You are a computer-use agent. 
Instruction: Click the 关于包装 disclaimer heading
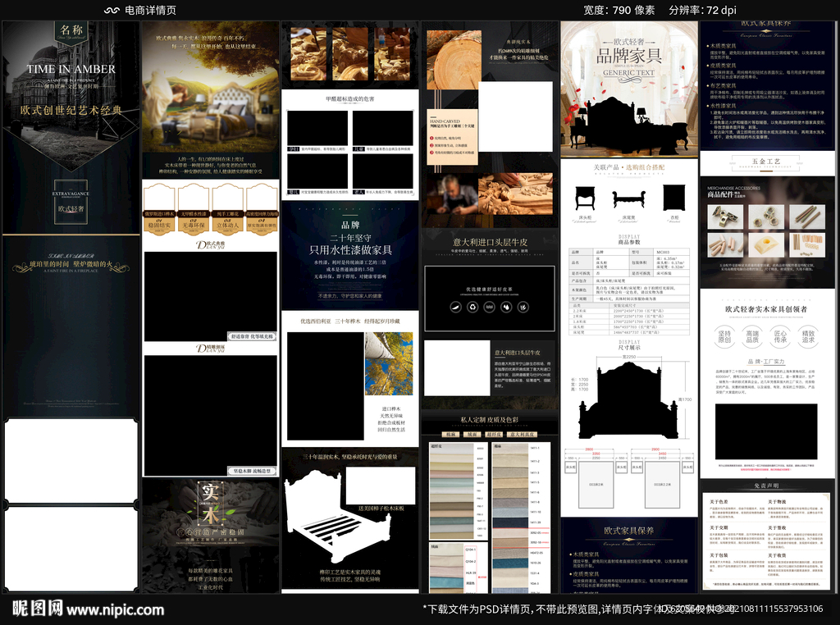(x=719, y=555)
